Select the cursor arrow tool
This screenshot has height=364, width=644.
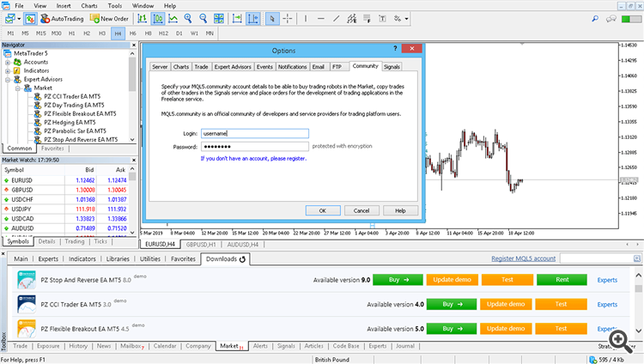272,19
